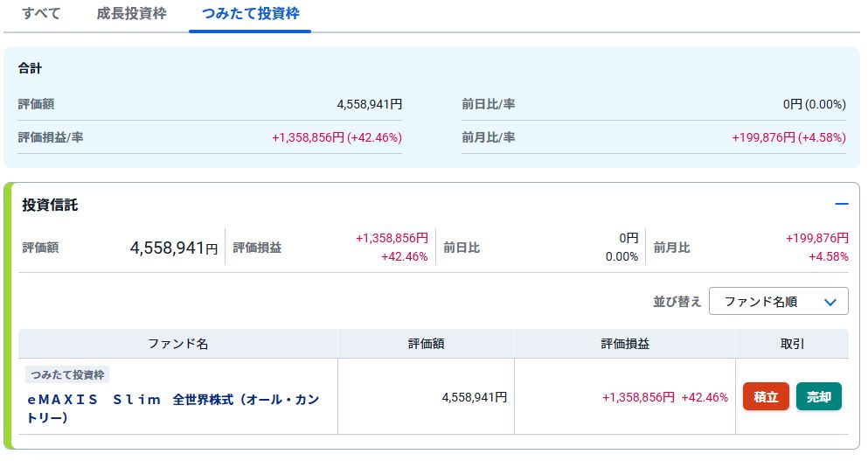Click the 投資信託 section heading
The width and height of the screenshot is (868, 461).
pyautogui.click(x=50, y=205)
